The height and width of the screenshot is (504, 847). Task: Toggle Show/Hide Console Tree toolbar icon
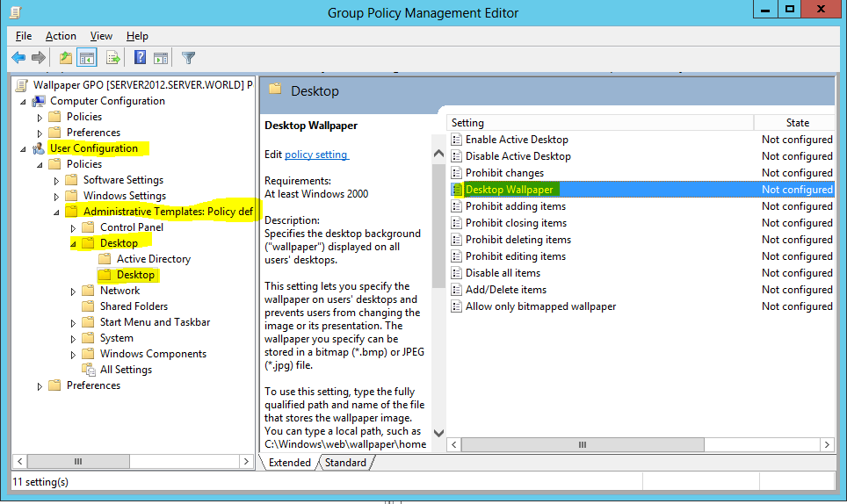(87, 58)
